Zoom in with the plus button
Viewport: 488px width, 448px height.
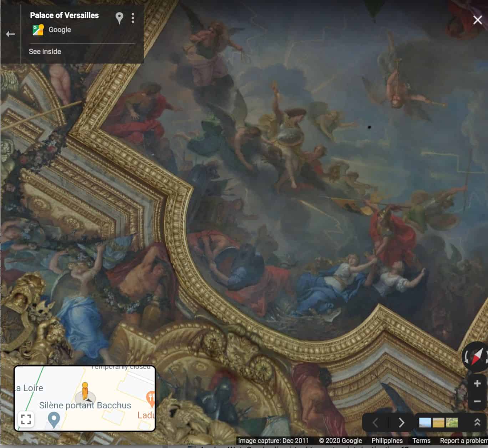(477, 383)
